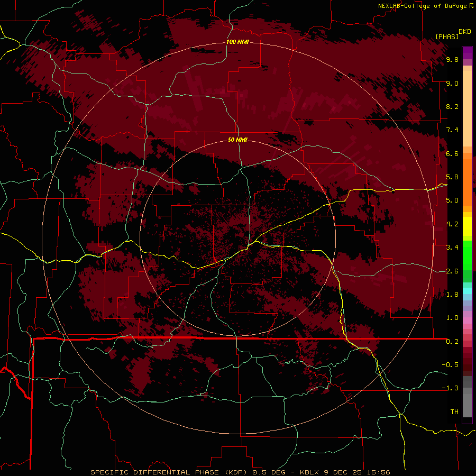476x476 pixels.
Task: Click the orange segment of the color bar
Action: click(x=467, y=182)
